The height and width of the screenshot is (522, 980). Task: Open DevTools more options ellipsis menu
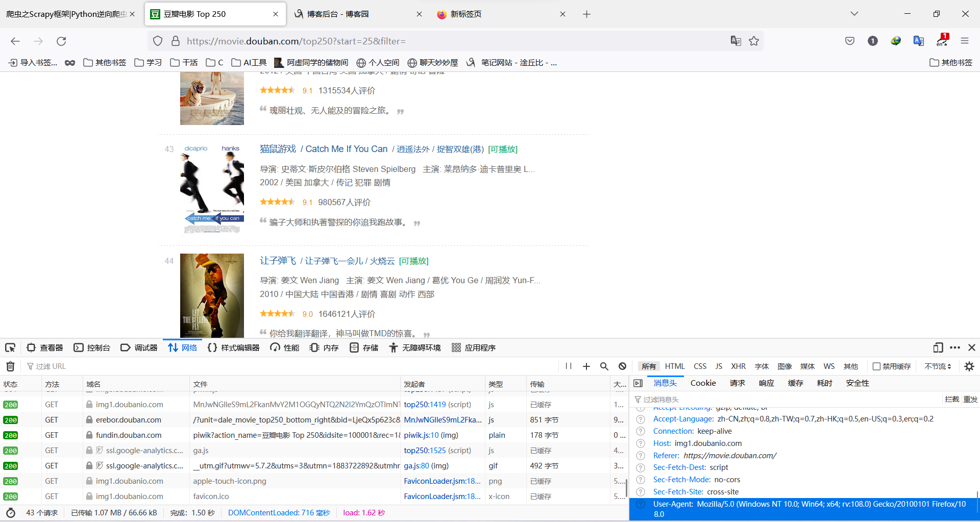click(955, 347)
